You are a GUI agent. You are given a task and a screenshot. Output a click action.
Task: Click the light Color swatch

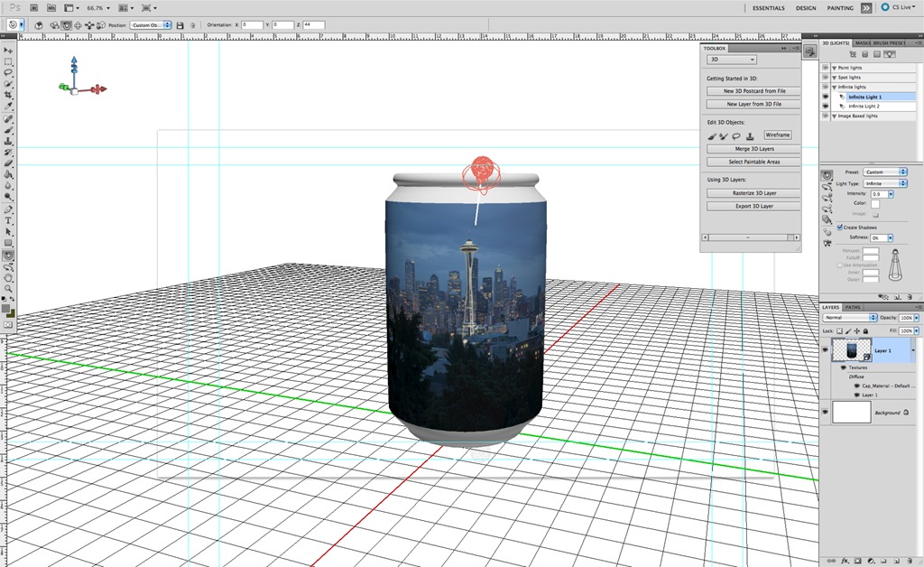point(873,204)
